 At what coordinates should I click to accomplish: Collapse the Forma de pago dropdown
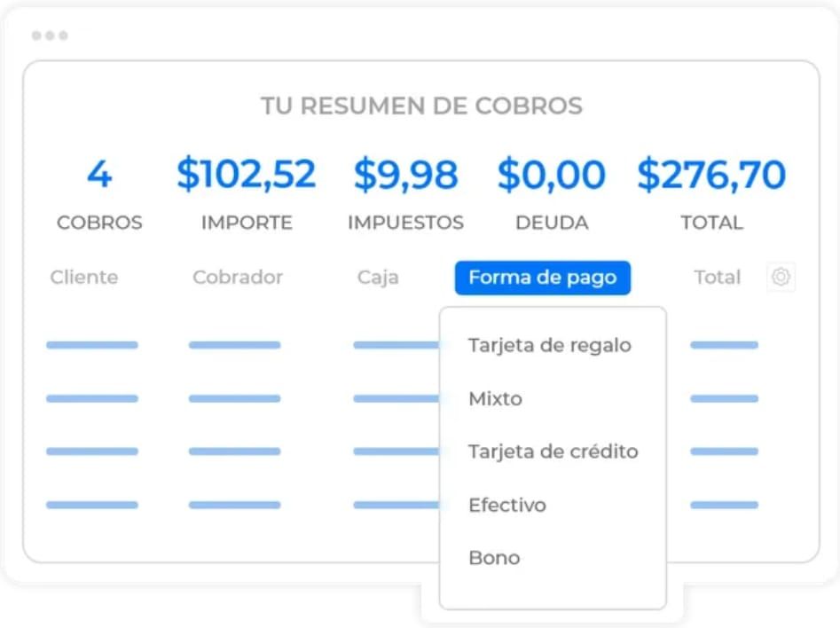543,278
